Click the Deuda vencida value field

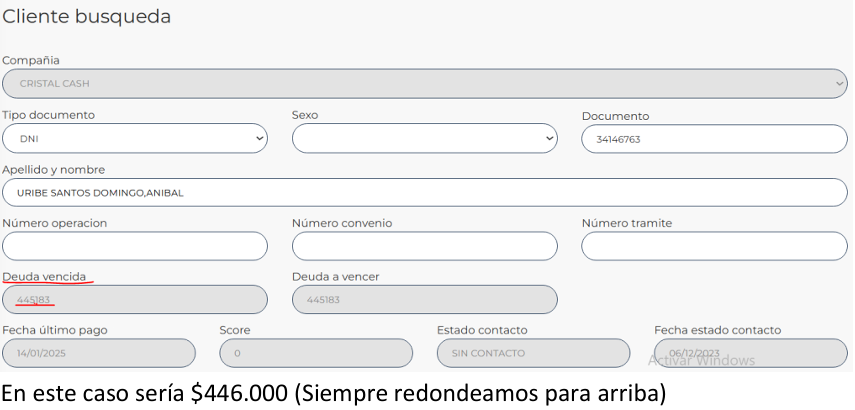(x=135, y=300)
